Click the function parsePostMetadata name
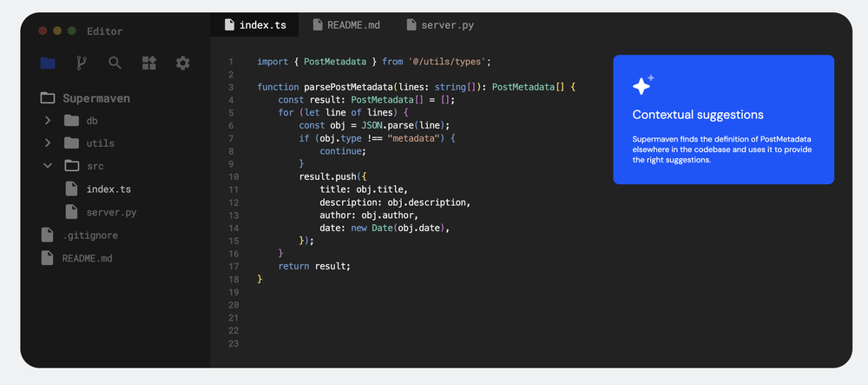 pyautogui.click(x=347, y=87)
